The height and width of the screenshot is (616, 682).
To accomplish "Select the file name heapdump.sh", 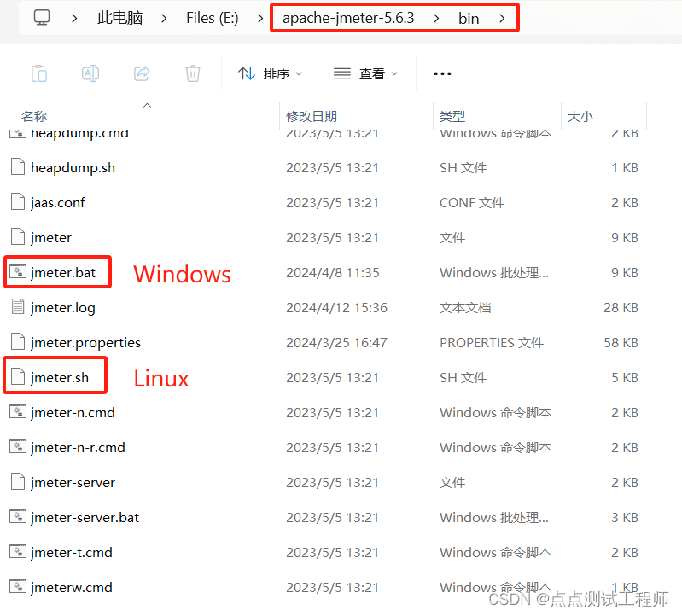I will click(x=73, y=168).
